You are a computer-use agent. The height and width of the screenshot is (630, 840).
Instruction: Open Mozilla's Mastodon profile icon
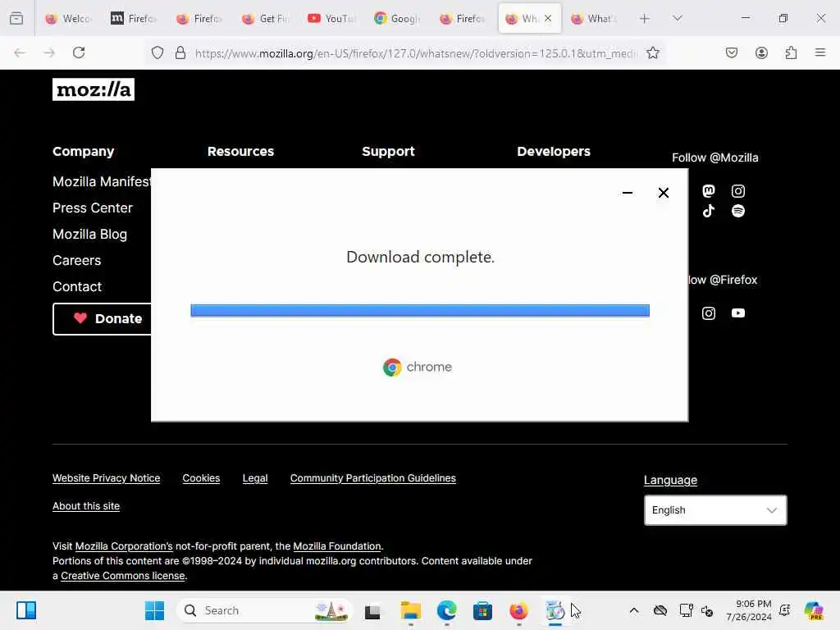tap(709, 190)
